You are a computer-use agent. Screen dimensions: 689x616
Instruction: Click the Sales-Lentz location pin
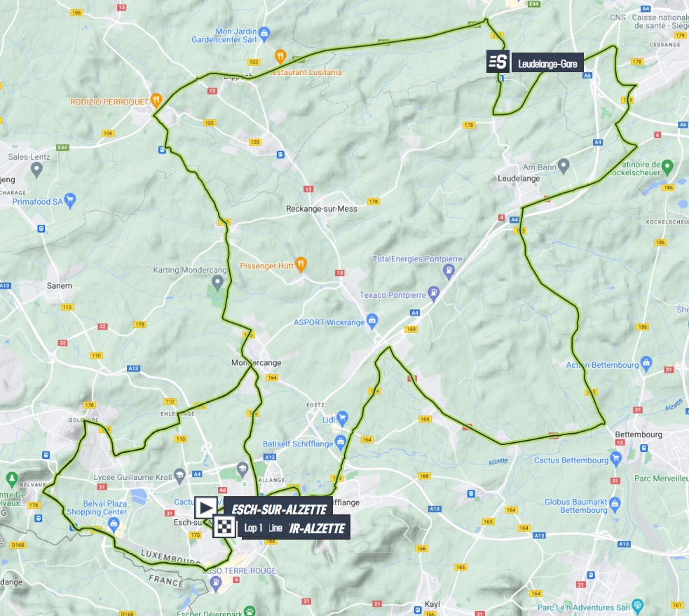pyautogui.click(x=36, y=170)
